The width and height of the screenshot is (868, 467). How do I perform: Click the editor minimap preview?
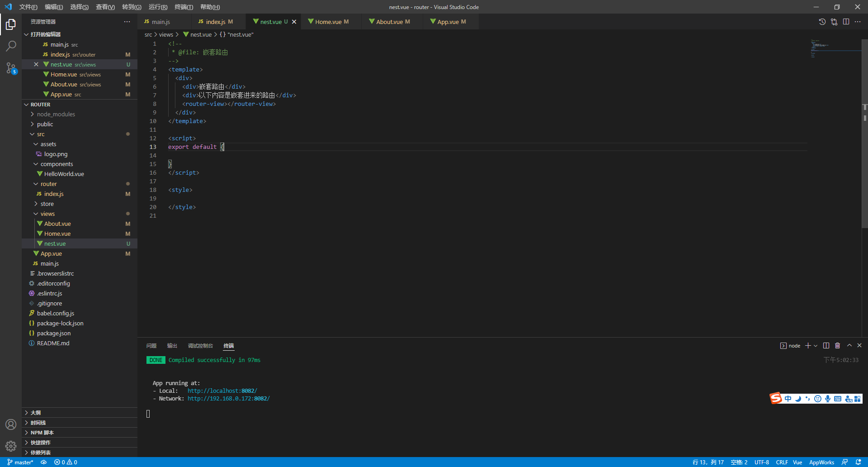click(835, 49)
